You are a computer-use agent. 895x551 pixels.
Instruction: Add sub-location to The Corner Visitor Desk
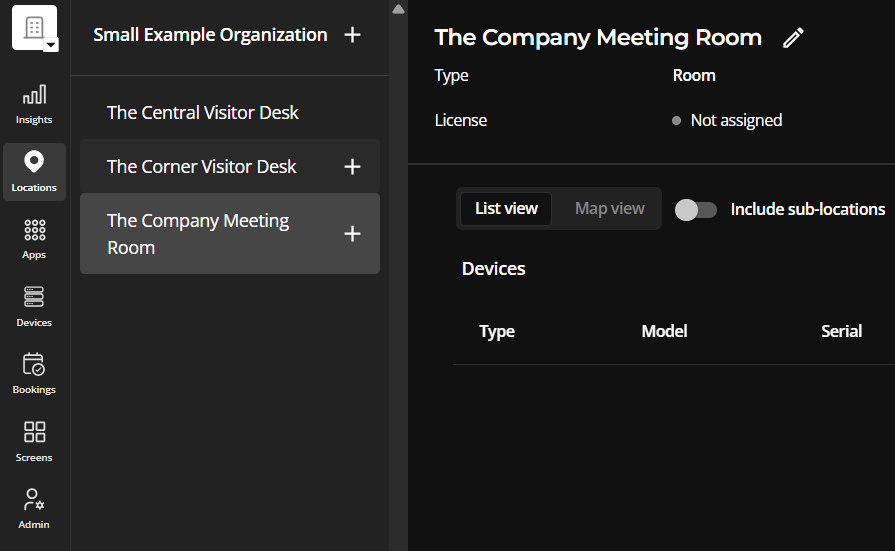click(x=352, y=167)
